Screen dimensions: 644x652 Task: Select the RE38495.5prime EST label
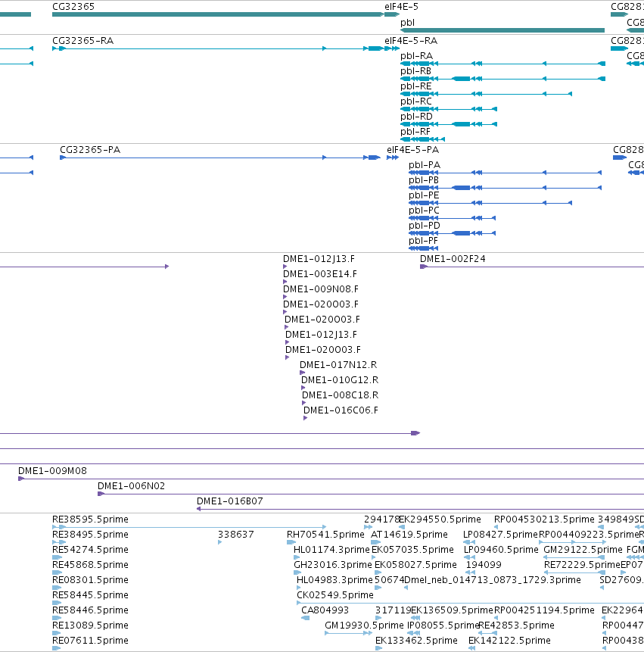click(x=90, y=535)
